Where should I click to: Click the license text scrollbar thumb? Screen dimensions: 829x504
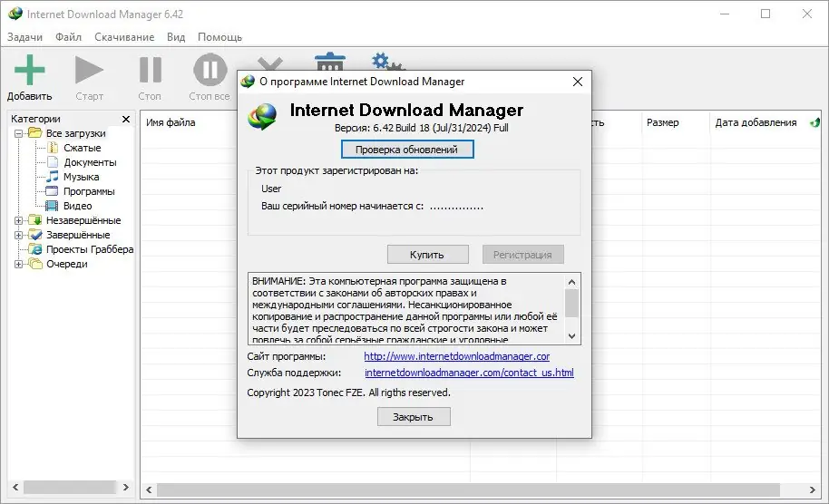571,304
